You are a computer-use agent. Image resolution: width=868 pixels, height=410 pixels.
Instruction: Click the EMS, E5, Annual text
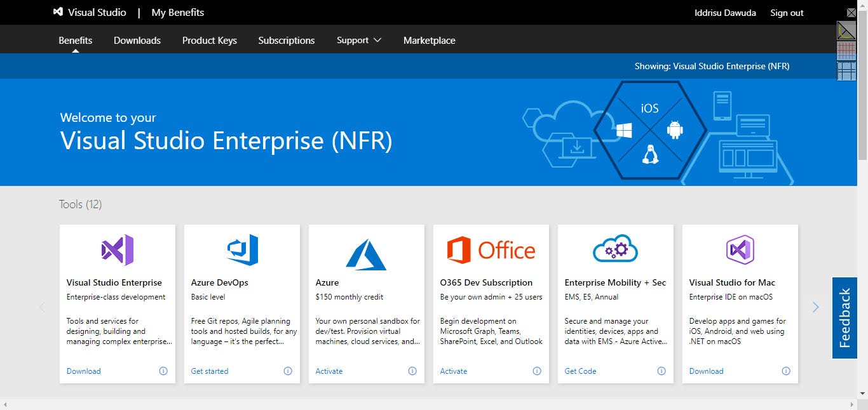pyautogui.click(x=592, y=297)
